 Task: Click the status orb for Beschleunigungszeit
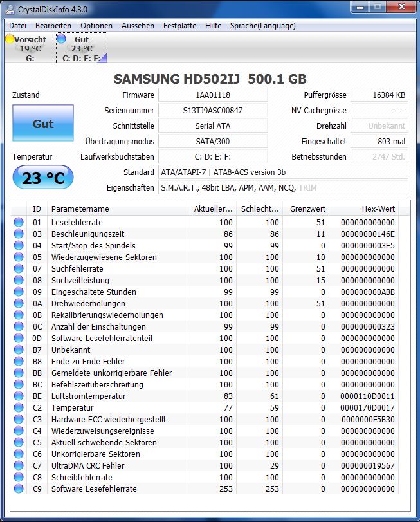19,234
